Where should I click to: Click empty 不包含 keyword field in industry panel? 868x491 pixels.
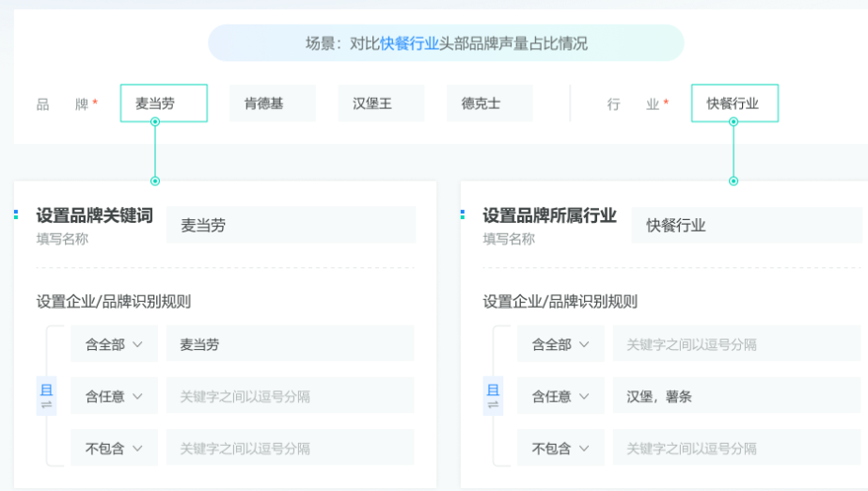[x=736, y=449]
